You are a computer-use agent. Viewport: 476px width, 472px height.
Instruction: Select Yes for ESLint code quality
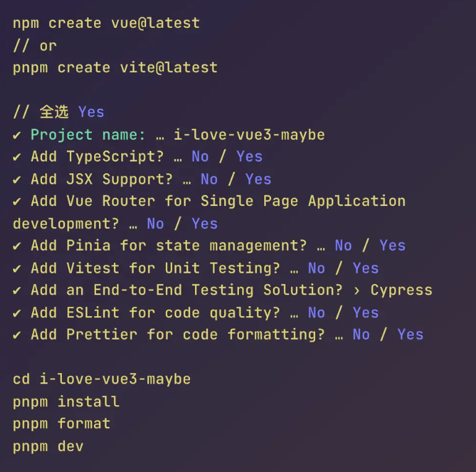pos(365,313)
